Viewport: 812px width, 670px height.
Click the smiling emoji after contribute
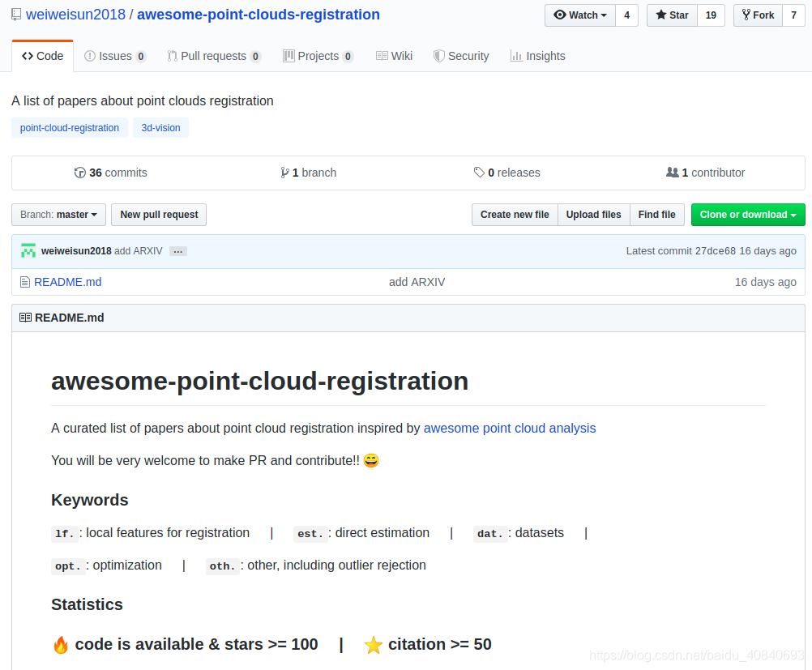pyautogui.click(x=371, y=460)
